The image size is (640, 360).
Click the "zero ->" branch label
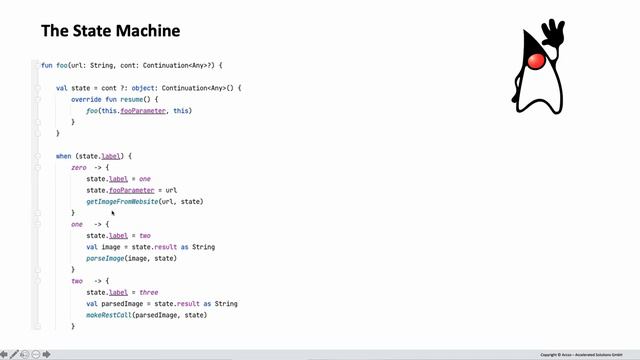(90, 168)
